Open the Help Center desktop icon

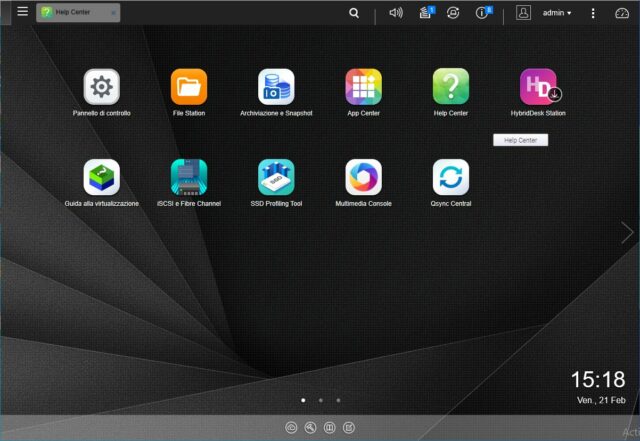(450, 87)
